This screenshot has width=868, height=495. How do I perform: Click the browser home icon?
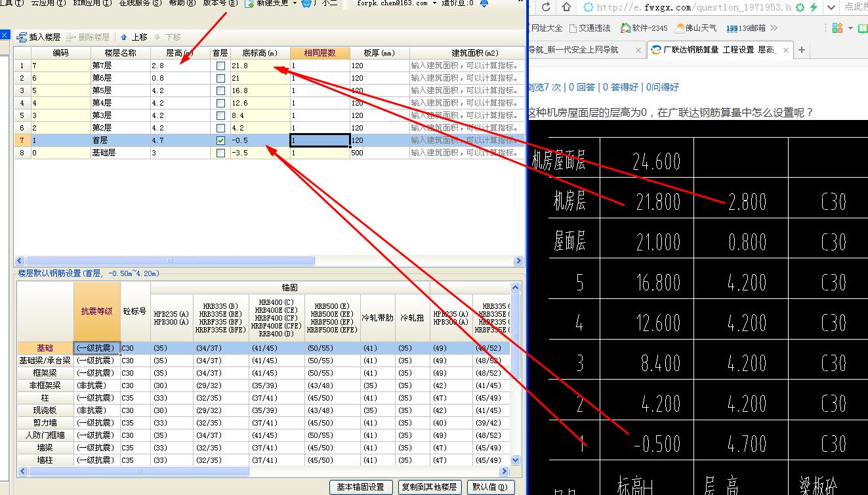coord(567,8)
